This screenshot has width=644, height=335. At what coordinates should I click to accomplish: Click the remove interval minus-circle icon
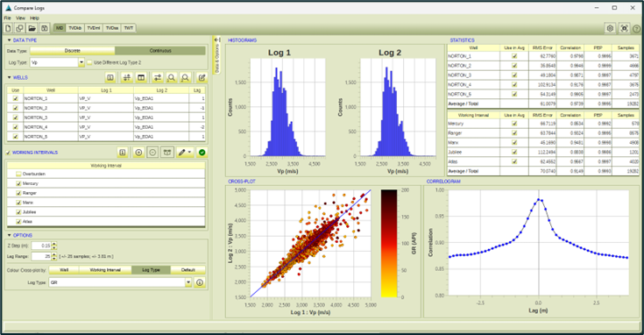[x=152, y=153]
